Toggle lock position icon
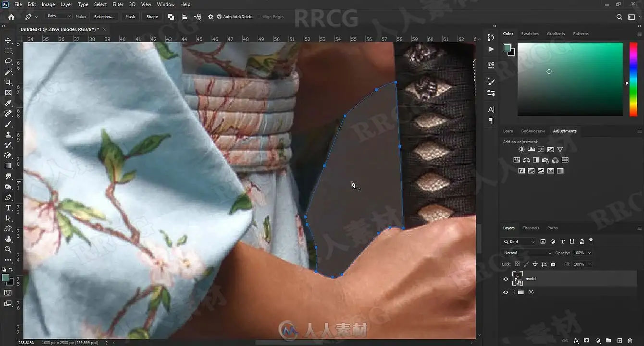 [535, 264]
